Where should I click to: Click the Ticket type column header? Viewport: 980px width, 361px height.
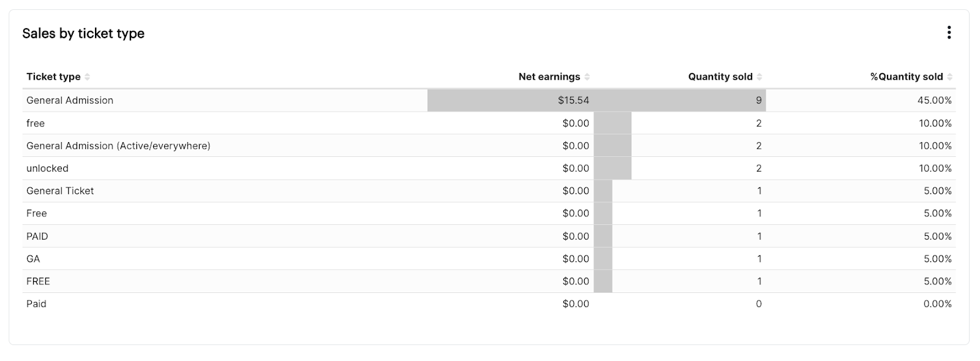53,77
